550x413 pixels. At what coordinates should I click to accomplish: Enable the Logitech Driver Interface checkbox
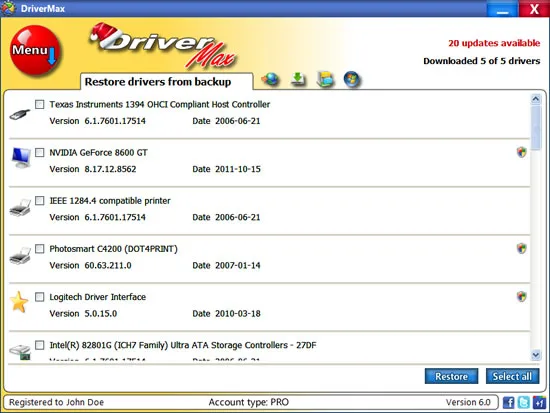point(40,297)
